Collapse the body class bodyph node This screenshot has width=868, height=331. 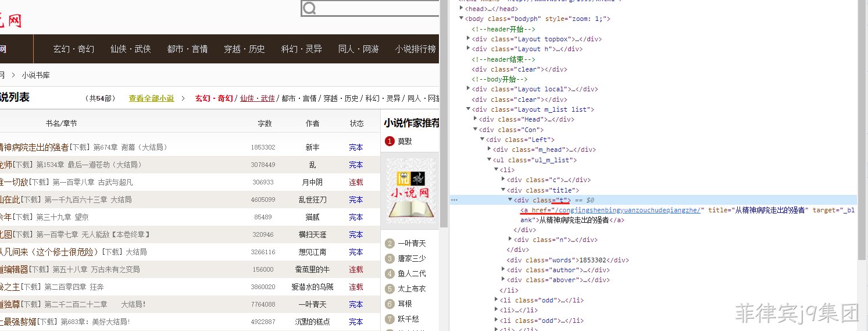tap(461, 19)
